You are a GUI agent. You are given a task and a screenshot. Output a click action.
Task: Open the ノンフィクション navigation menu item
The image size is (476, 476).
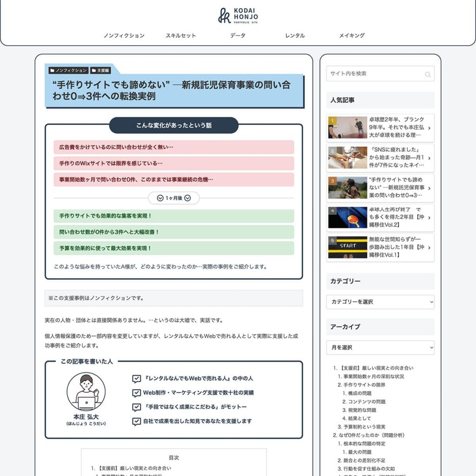[124, 35]
